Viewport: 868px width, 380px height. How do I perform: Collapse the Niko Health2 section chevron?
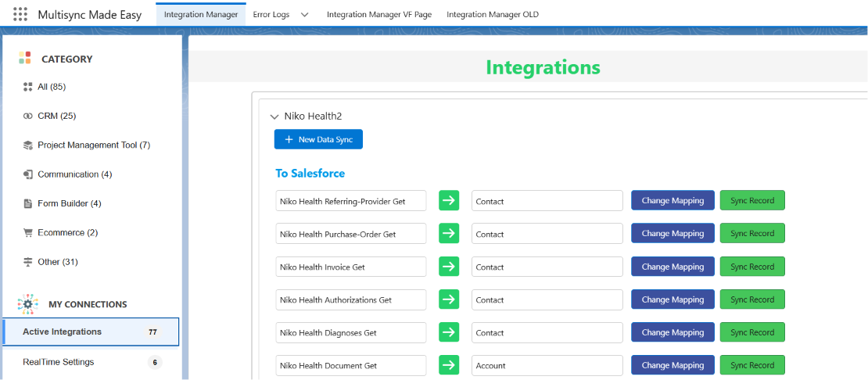coord(274,117)
